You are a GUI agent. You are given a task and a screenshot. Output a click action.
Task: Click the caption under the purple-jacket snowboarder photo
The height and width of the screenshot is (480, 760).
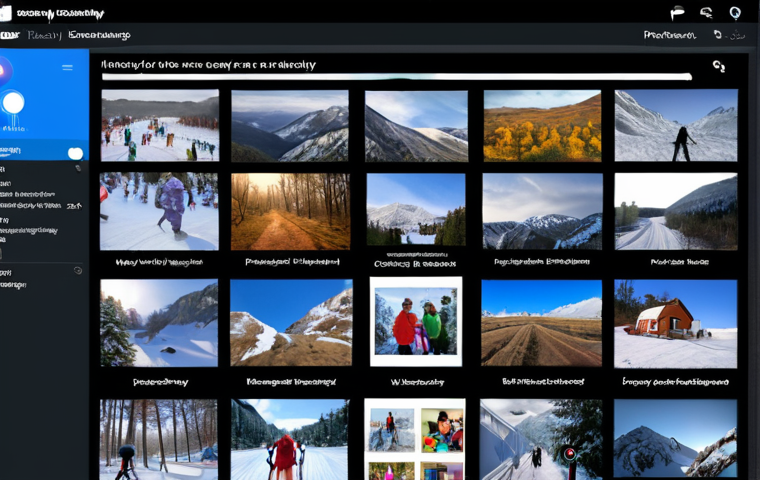coord(159,262)
